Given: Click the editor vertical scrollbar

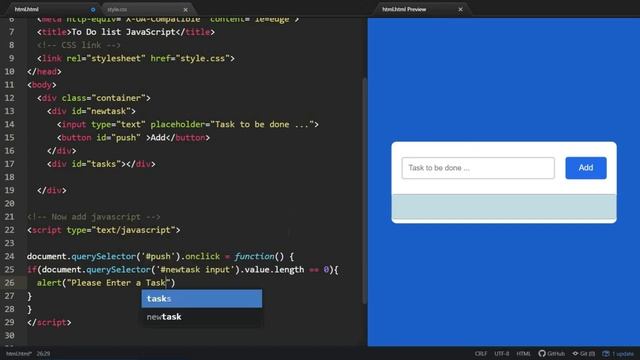Looking at the screenshot, I should click(365, 190).
